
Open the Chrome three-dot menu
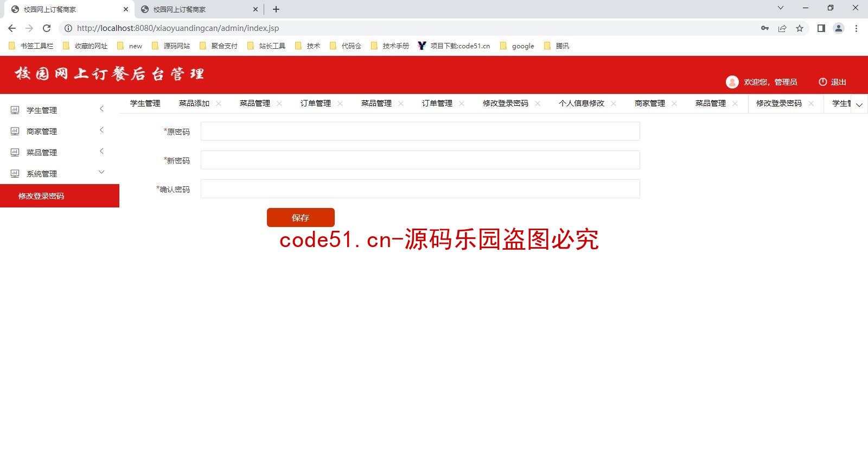[856, 28]
